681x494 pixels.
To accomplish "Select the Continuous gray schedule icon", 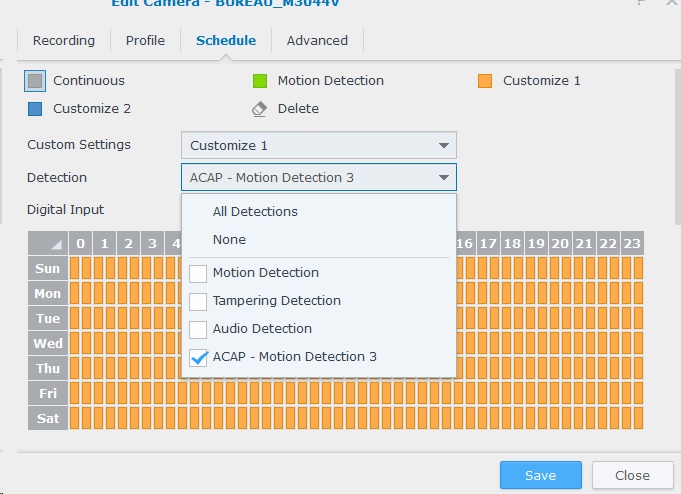I will coord(36,81).
